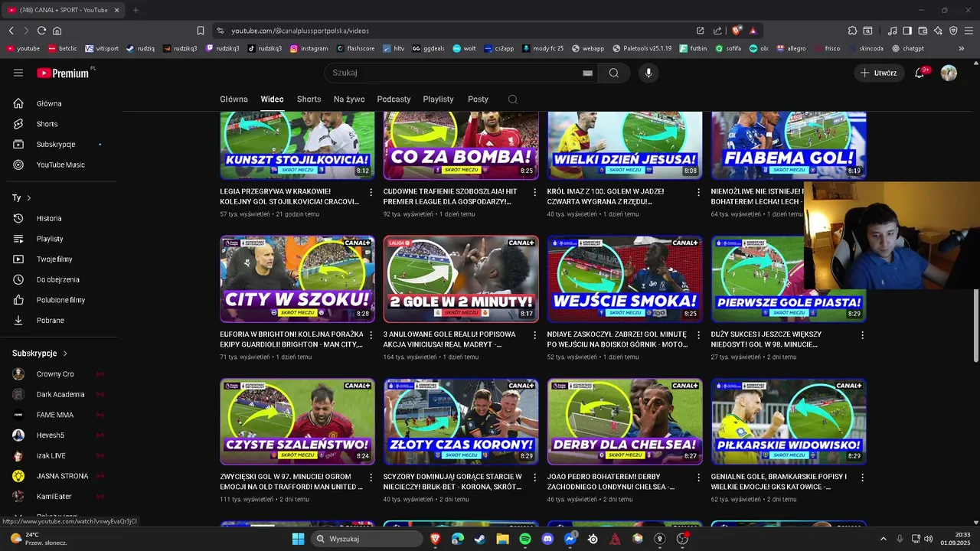Open options for EUFORIA W BRIGHTON video
The image size is (980, 551).
click(371, 335)
